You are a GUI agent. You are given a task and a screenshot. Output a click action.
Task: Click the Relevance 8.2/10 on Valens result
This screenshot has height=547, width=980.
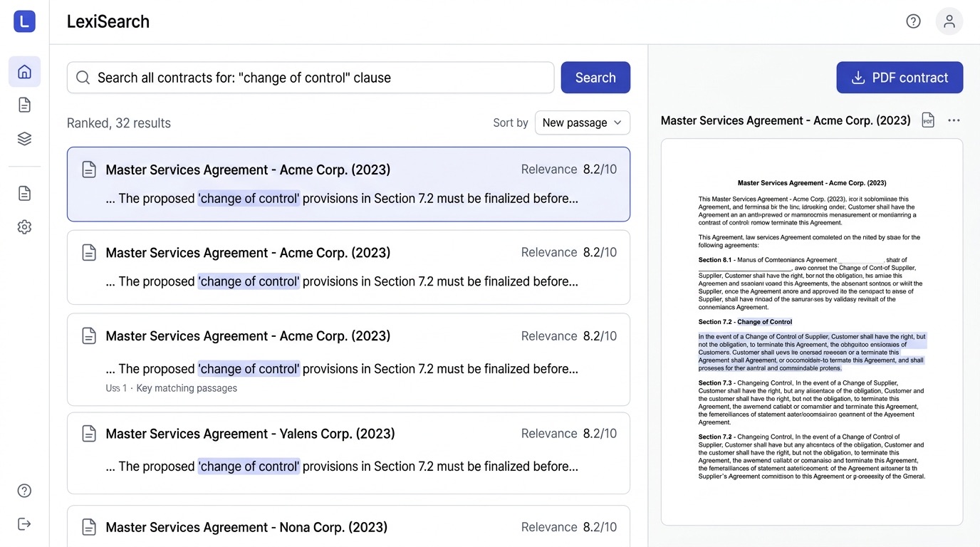pyautogui.click(x=569, y=434)
